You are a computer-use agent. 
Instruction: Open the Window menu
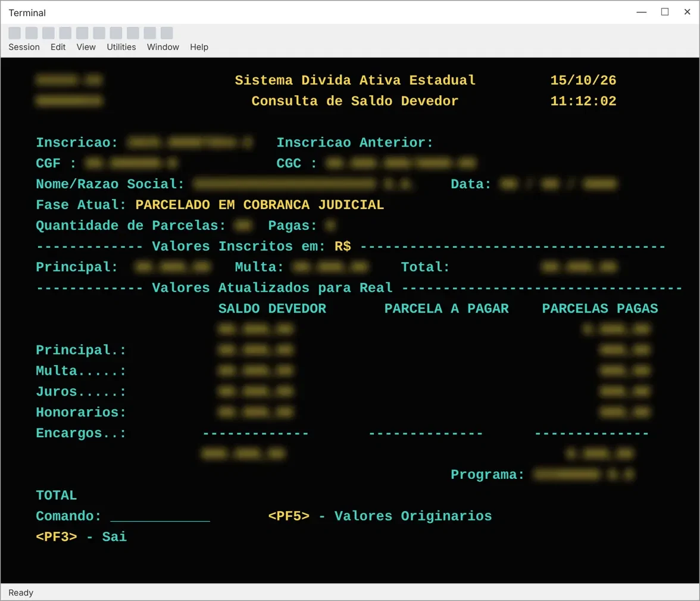(x=163, y=47)
